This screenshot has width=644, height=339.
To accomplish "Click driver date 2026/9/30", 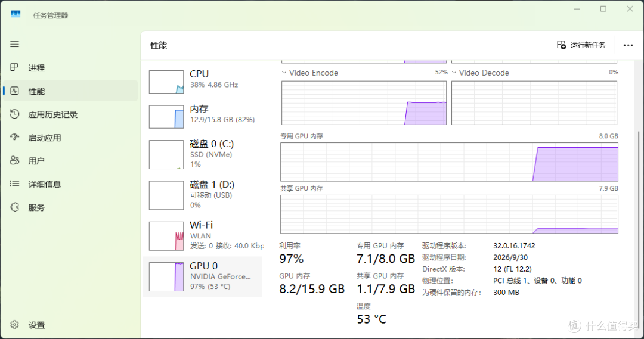I will coord(510,257).
